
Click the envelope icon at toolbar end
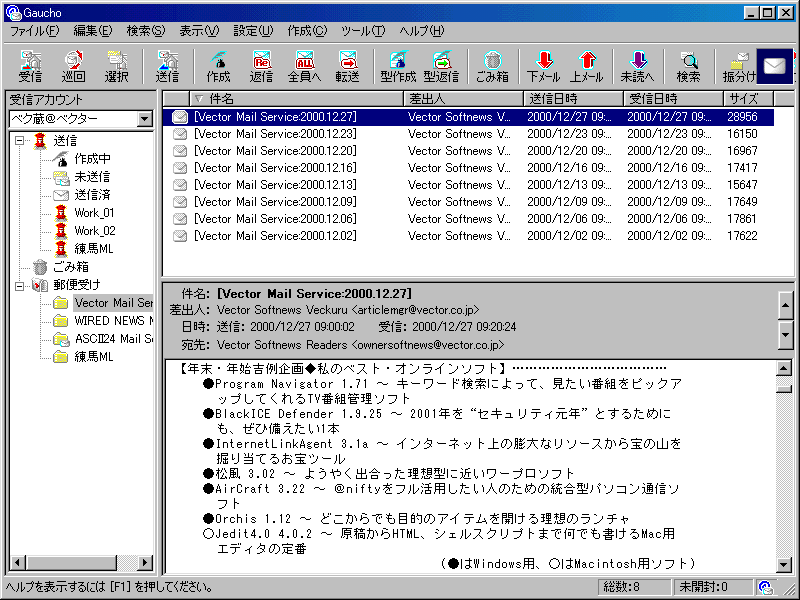click(774, 66)
